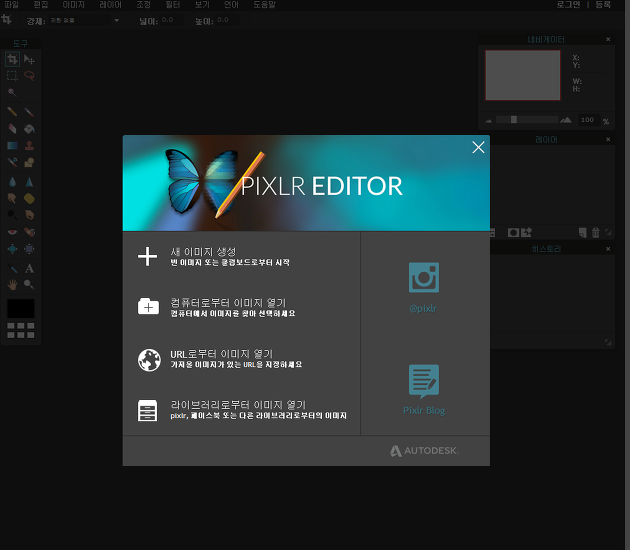Screen dimensions: 630x550
Task: Click the 넓이 width input field
Action: 173,20
